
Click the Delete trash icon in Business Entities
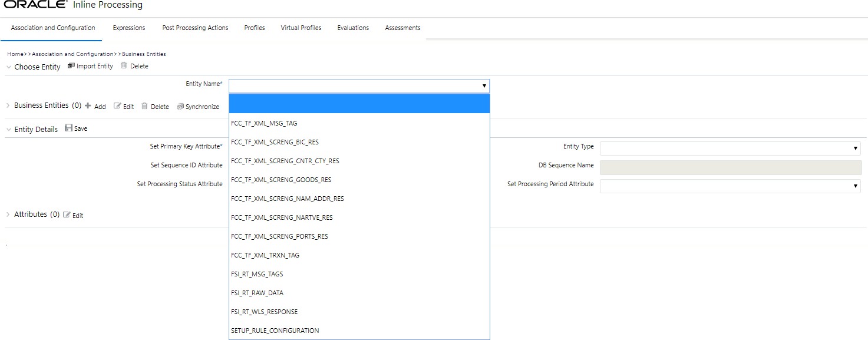pyautogui.click(x=144, y=106)
